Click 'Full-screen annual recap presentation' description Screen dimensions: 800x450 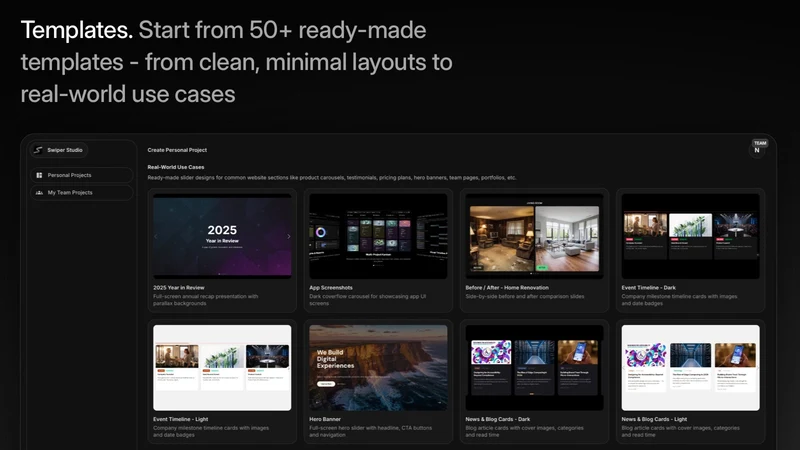(x=206, y=300)
